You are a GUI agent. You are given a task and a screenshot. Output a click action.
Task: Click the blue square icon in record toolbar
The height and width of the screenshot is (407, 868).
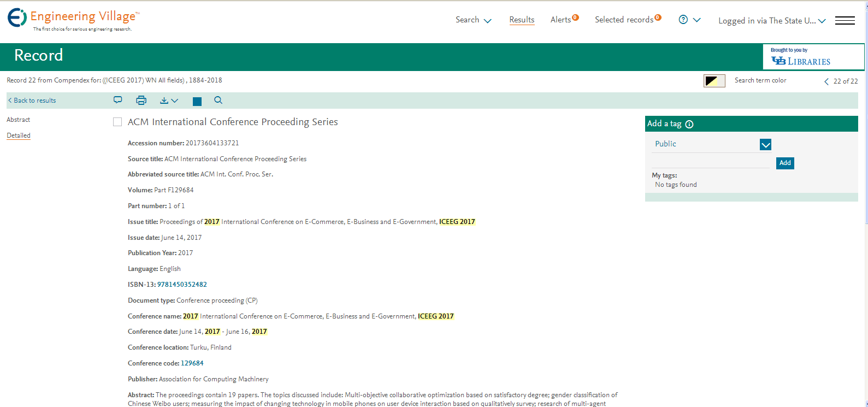click(x=197, y=101)
